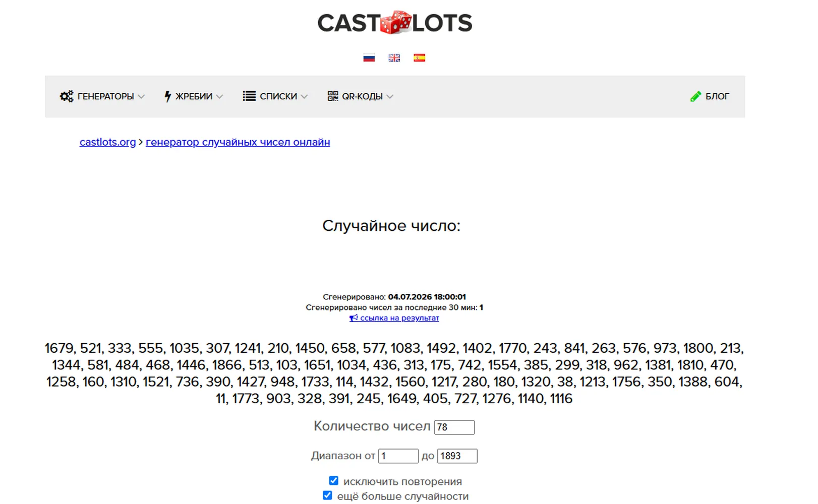Image resolution: width=818 pixels, height=504 pixels.
Task: Click the megaphone icon beside the result link
Action: click(354, 318)
